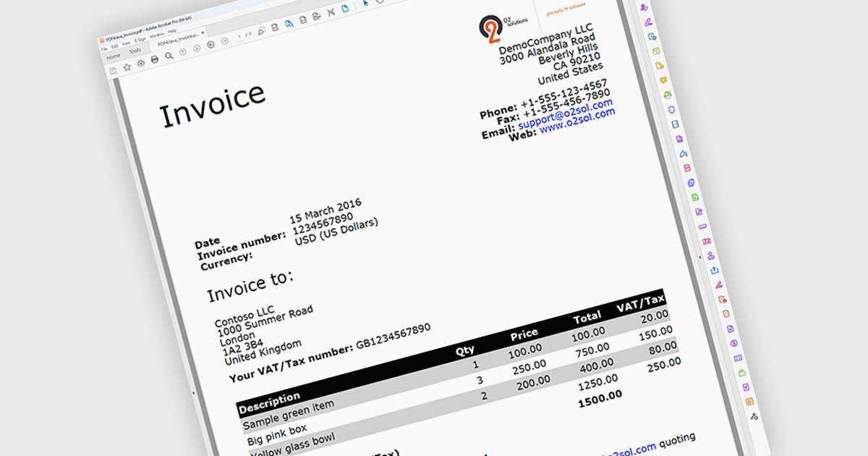Click the blue page icon beside the pointer divider
The height and width of the screenshot is (456, 868).
[x=345, y=9]
